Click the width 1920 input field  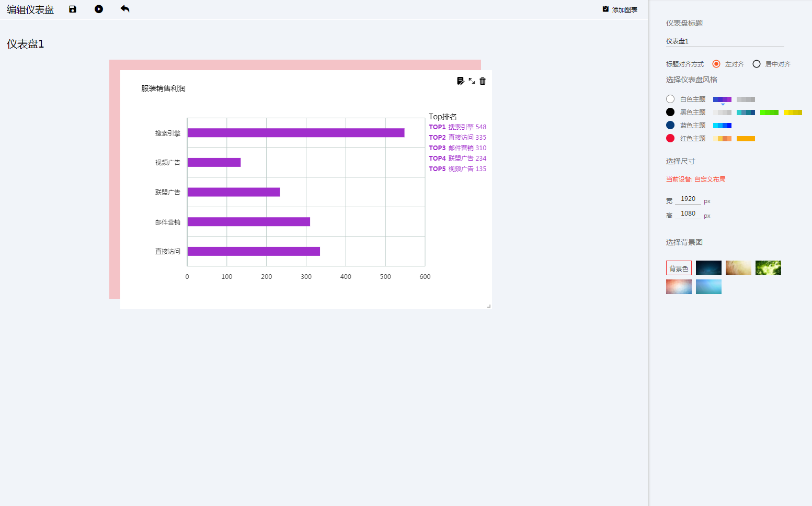click(x=688, y=199)
